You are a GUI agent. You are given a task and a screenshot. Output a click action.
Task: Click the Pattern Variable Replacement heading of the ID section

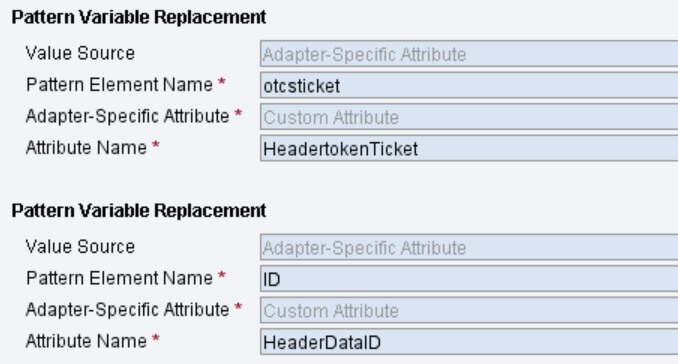tap(139, 211)
